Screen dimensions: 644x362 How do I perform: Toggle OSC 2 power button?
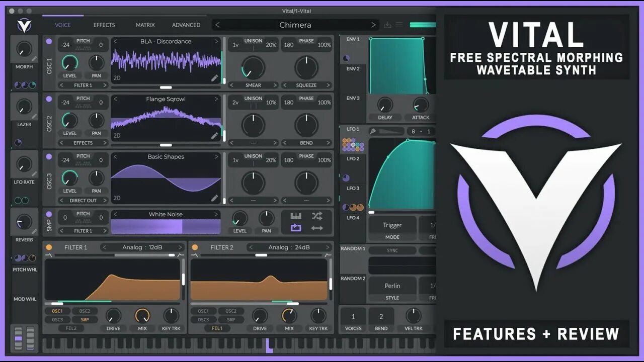tap(49, 99)
